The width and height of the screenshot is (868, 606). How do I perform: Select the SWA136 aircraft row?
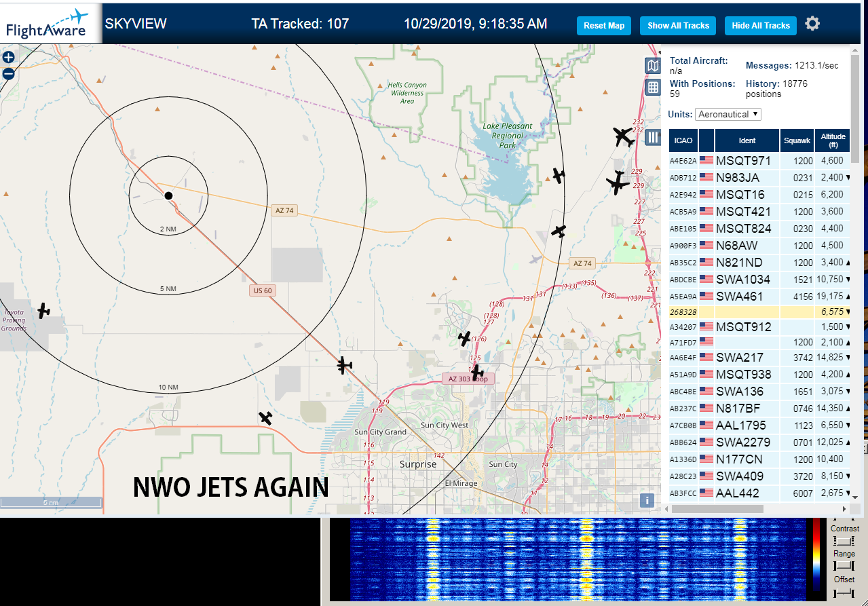pyautogui.click(x=760, y=392)
